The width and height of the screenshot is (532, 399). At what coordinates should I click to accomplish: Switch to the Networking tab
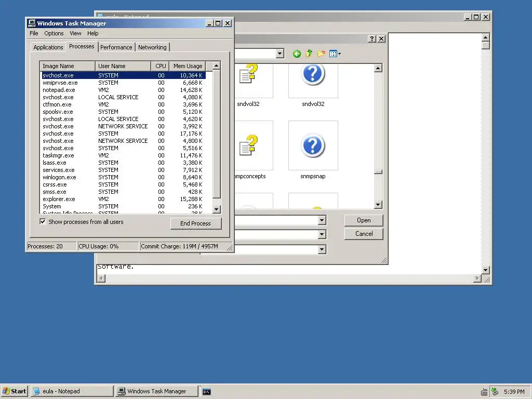pyautogui.click(x=152, y=47)
